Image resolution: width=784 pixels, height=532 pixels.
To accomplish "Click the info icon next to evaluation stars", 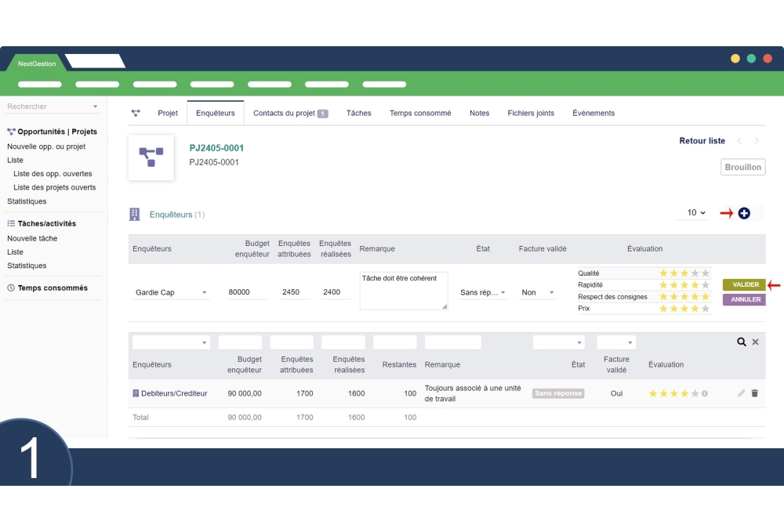I will click(x=705, y=393).
